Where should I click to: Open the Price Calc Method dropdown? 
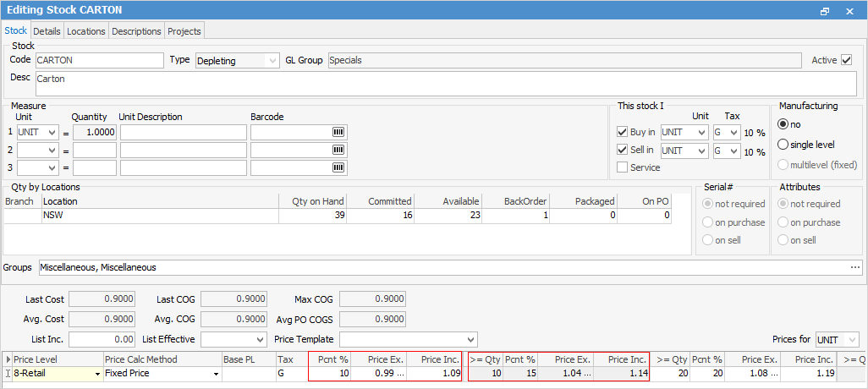click(x=215, y=374)
